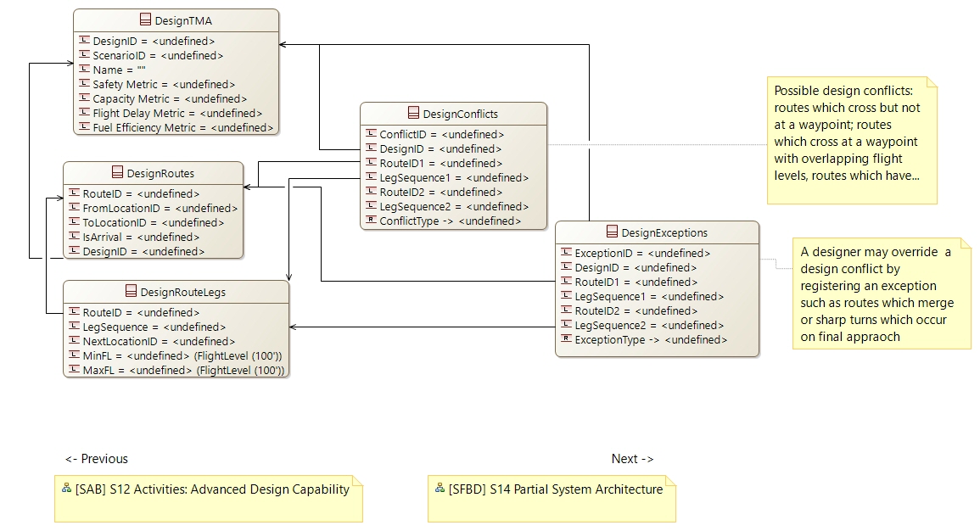The height and width of the screenshot is (531, 980).
Task: Click the reference icon beside ConflictType
Action: coord(372,220)
